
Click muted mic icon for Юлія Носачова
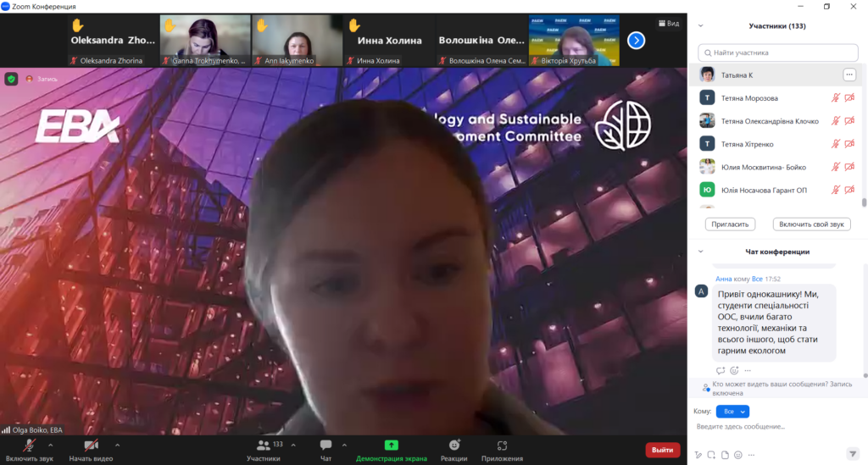click(x=835, y=190)
